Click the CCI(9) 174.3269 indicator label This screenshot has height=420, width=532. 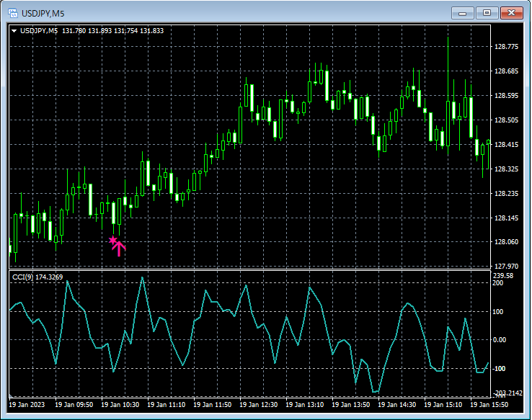tap(37, 277)
